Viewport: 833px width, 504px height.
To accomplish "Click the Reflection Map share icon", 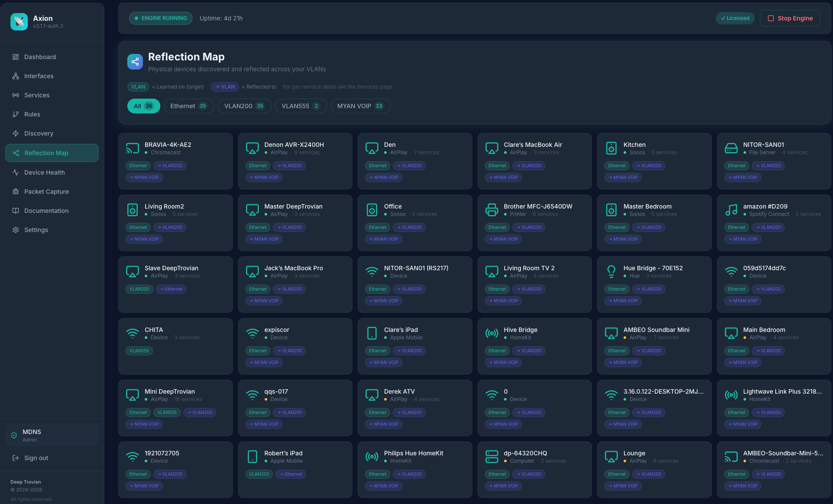I will click(135, 62).
